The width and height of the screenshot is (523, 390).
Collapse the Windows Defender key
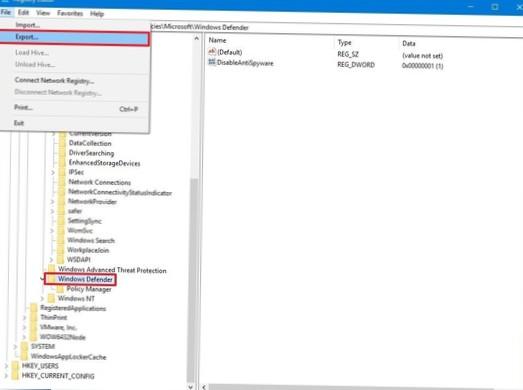42,279
